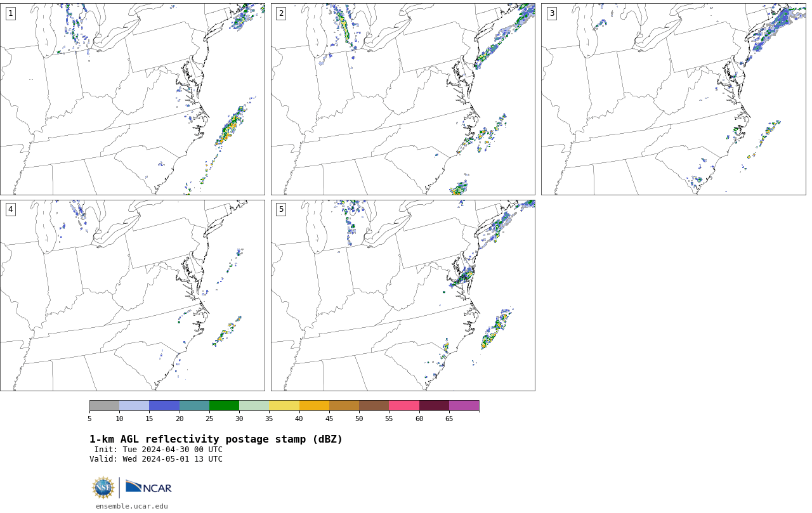Click the teal 20-25 dBZ swatch
This screenshot has height=513, width=812.
coord(194,406)
